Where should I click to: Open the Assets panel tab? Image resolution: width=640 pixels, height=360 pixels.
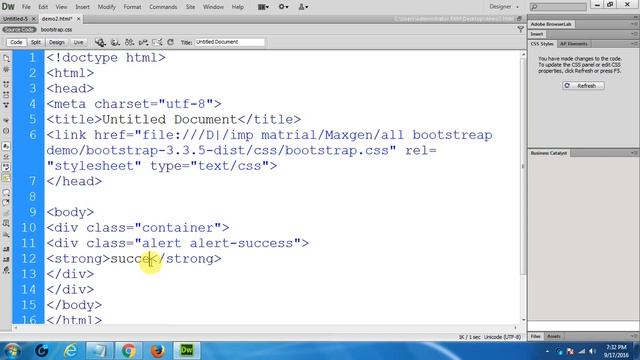pyautogui.click(x=553, y=336)
